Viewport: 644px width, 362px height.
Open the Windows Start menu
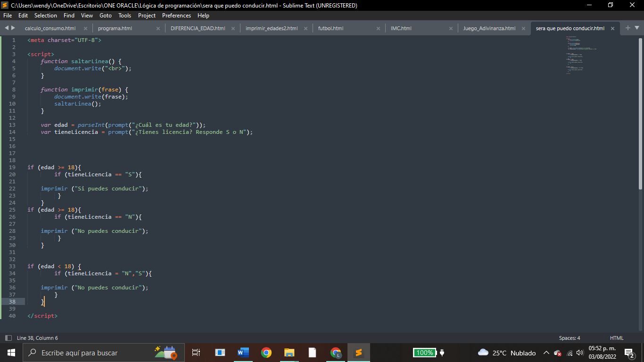tap(11, 353)
